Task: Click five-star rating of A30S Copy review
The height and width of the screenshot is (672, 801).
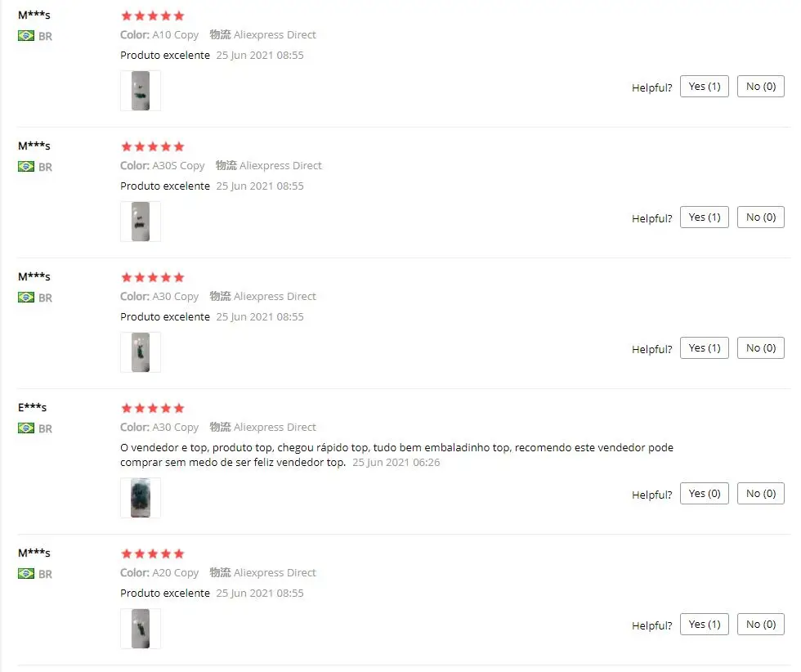Action: (152, 147)
